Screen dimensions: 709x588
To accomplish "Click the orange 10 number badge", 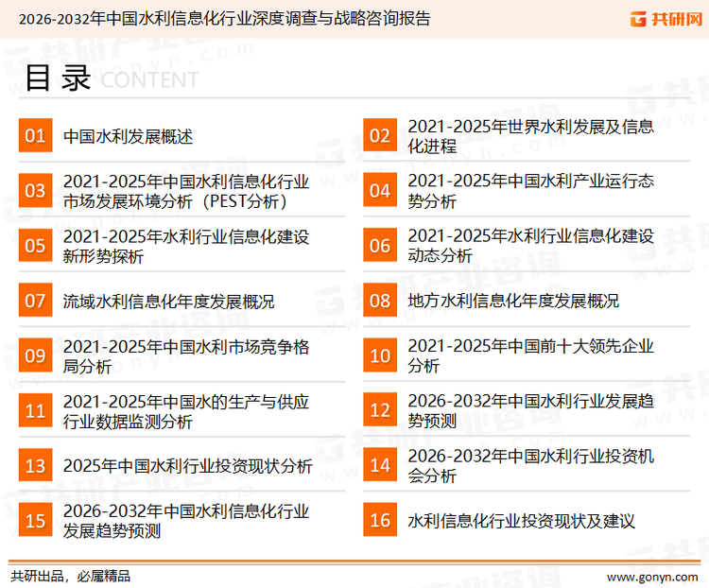I will click(380, 355).
